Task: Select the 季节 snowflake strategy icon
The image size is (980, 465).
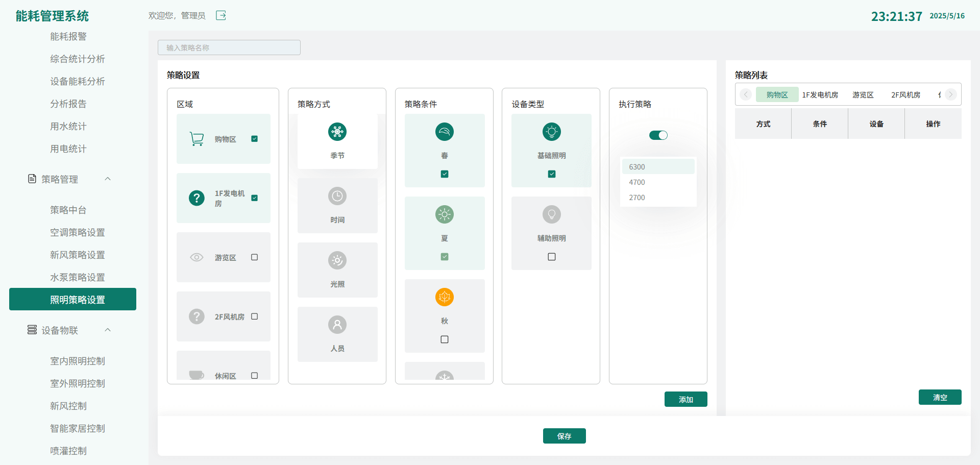Action: 337,132
